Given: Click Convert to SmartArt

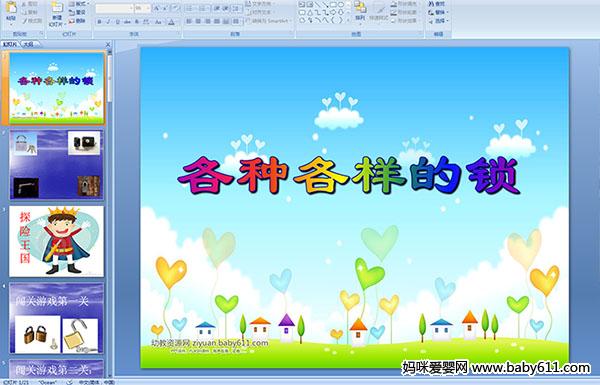Looking at the screenshot, I should coord(269,21).
